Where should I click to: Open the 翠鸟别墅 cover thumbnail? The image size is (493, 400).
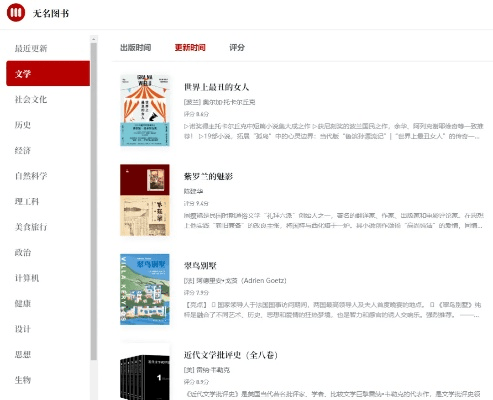(145, 289)
